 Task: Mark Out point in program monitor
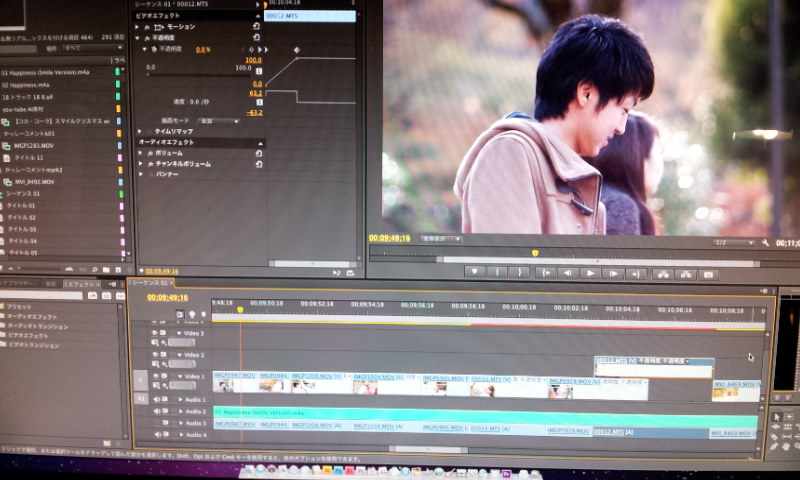(519, 272)
